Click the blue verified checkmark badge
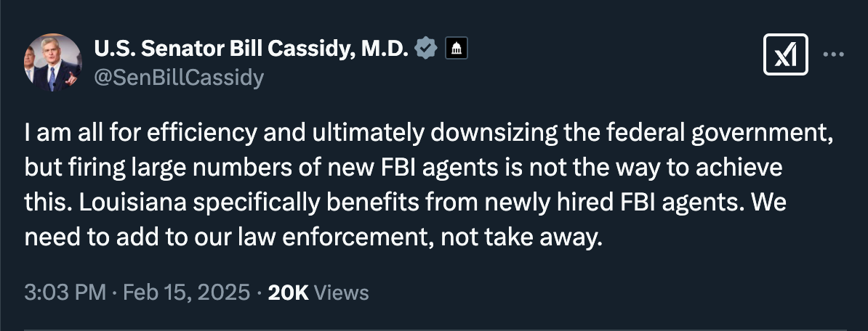 425,49
